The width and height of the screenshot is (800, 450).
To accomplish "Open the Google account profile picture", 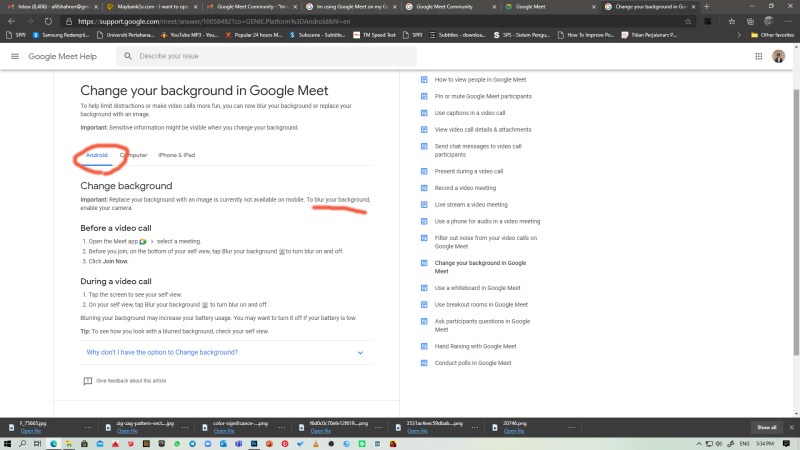I will point(778,56).
